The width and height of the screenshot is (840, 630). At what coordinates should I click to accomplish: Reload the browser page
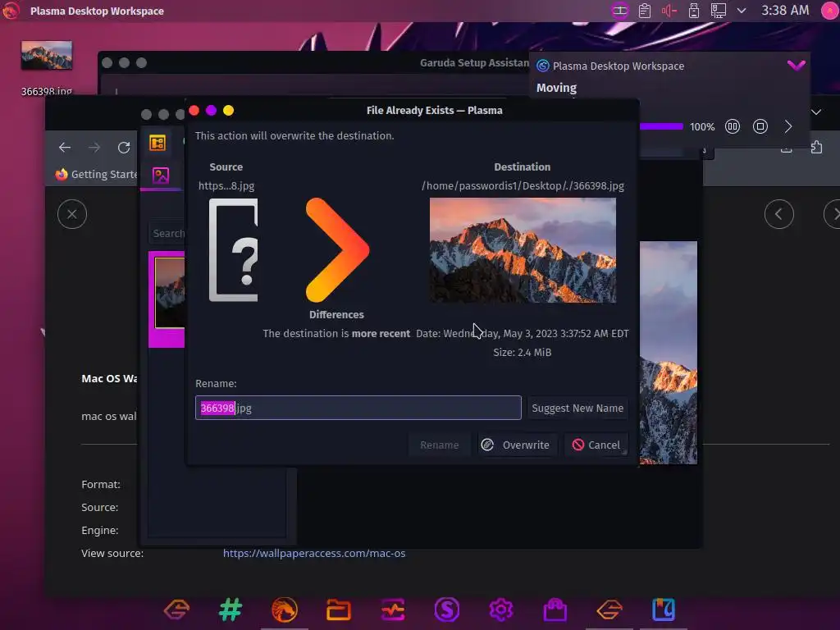point(124,148)
